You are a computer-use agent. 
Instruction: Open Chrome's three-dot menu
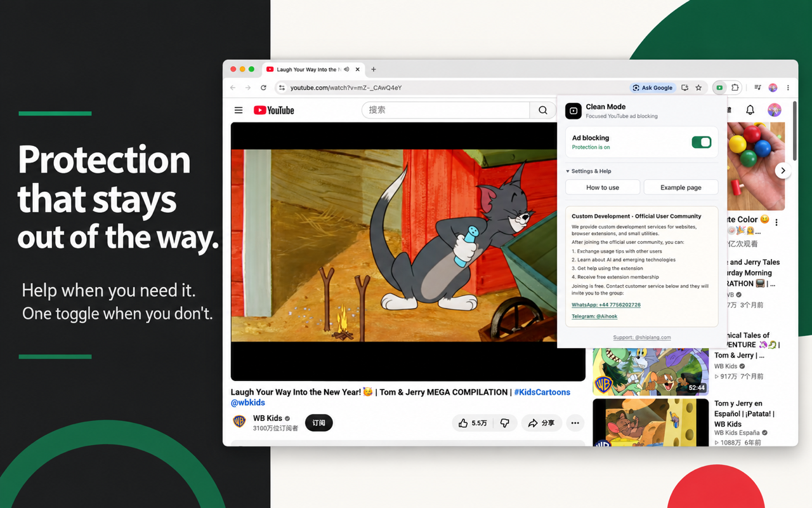(x=788, y=88)
